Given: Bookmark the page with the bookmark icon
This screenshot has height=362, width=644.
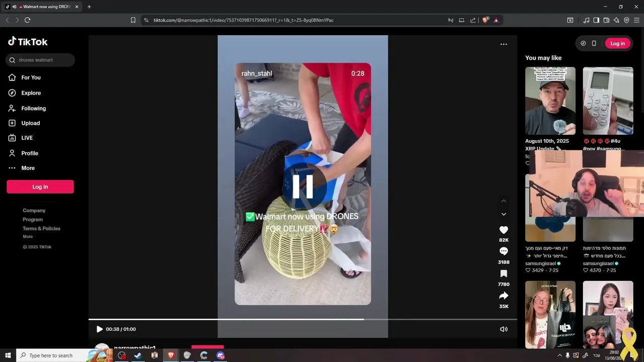Looking at the screenshot, I should pyautogui.click(x=133, y=20).
